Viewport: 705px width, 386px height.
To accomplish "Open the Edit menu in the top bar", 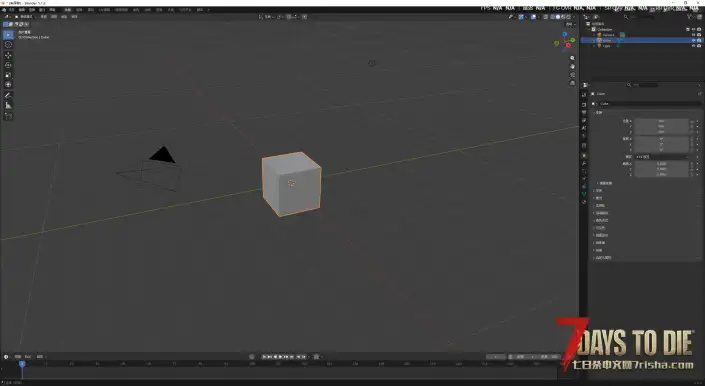I will click(x=22, y=9).
